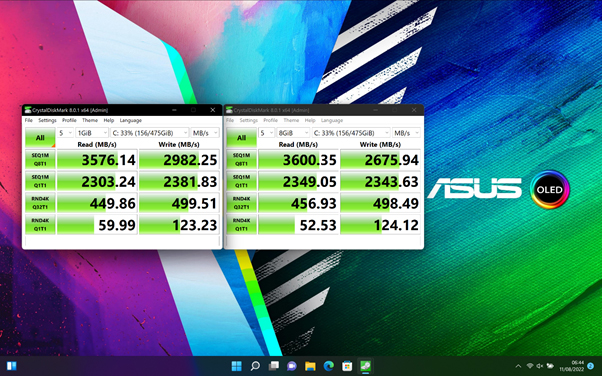This screenshot has width=602, height=376.
Task: Launch Microsoft Edge from taskbar
Action: (329, 366)
